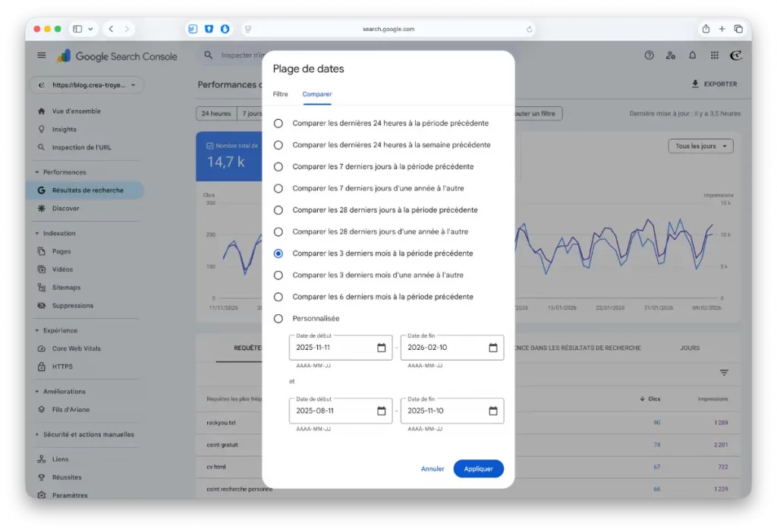Click the sidebar hamburger menu
Screen dimensions: 777x532
click(42, 55)
